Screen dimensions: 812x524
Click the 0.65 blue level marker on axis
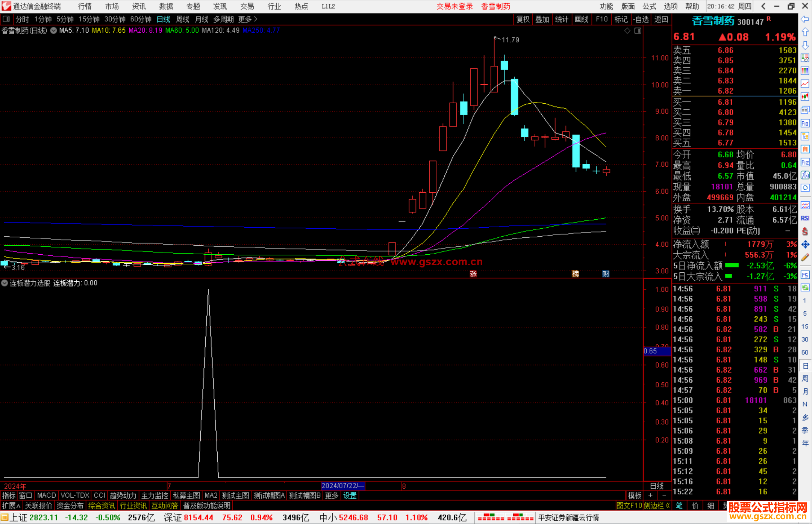[656, 351]
